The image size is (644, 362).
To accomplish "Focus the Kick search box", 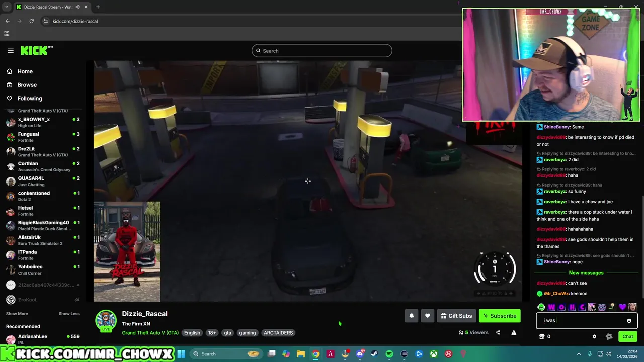I will pyautogui.click(x=322, y=51).
